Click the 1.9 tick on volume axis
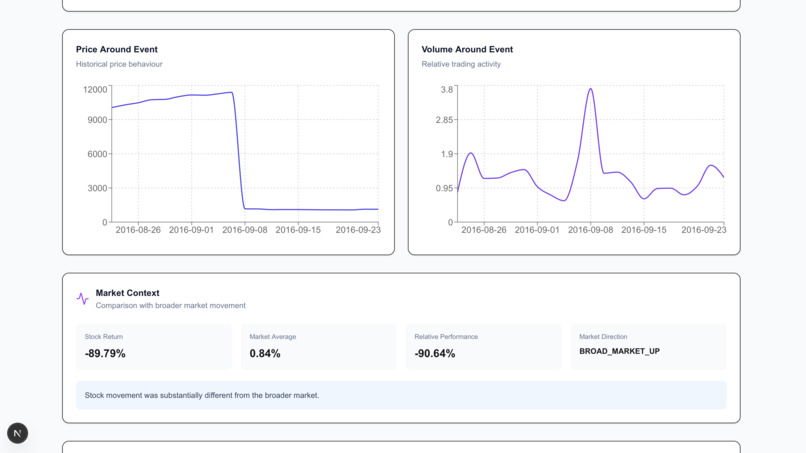806x453 pixels. [447, 154]
